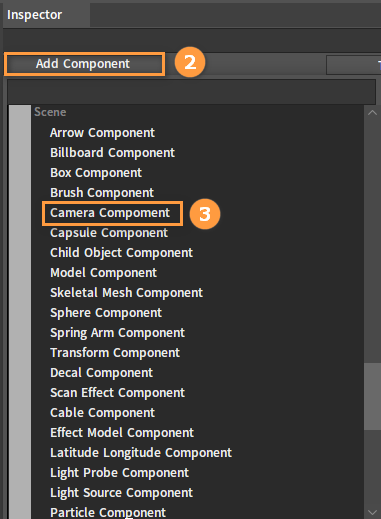Screen dimensions: 381x519
Task: Select Camera Component from the list
Action: pos(110,213)
